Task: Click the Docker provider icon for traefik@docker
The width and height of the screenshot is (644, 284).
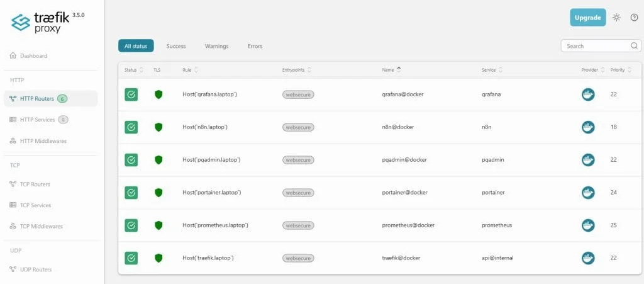Action: (588, 258)
